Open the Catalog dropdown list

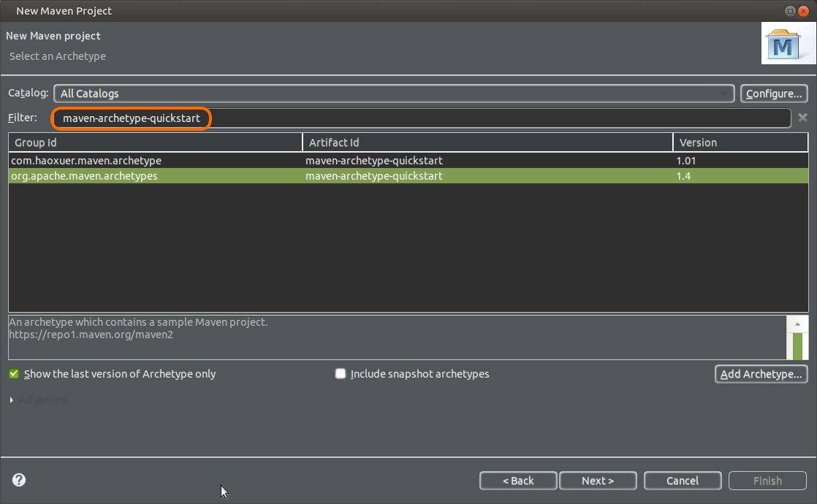point(394,93)
